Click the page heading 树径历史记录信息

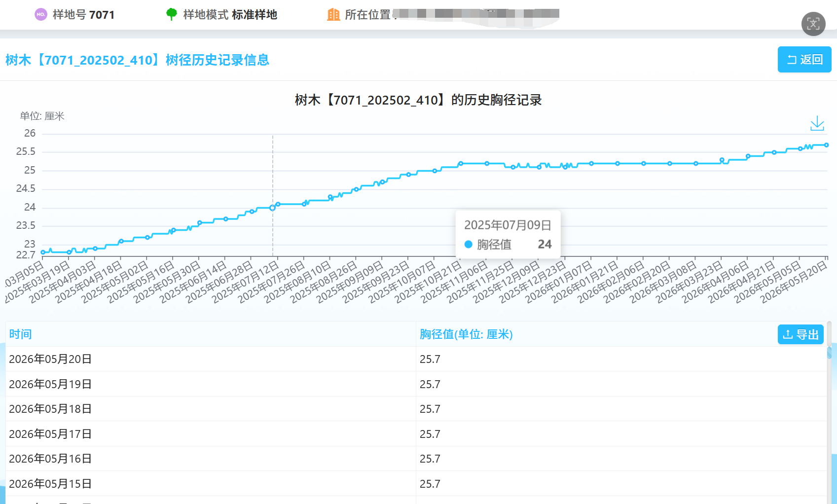point(137,60)
